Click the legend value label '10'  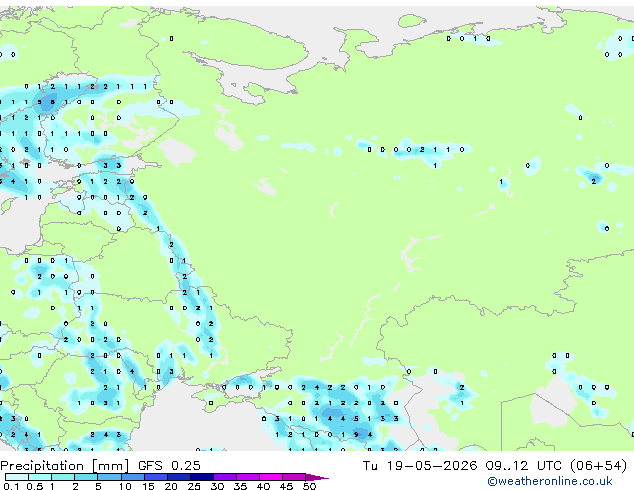(125, 486)
